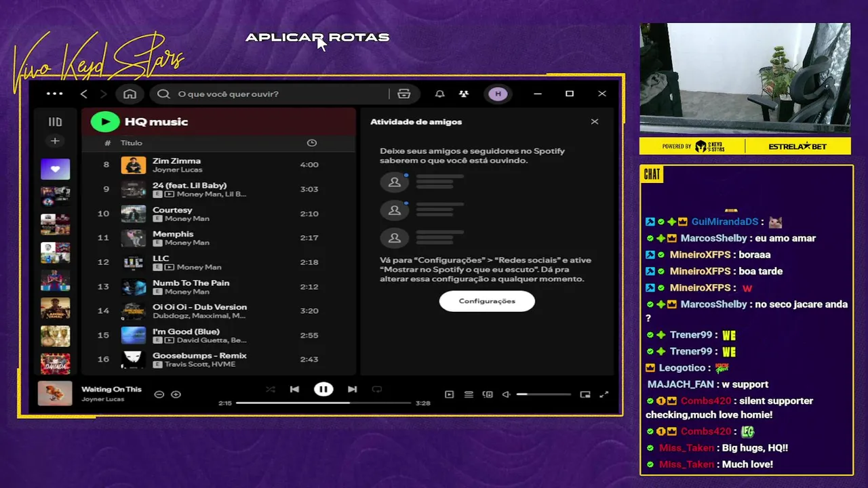
Task: Click the Configurações button
Action: click(487, 301)
